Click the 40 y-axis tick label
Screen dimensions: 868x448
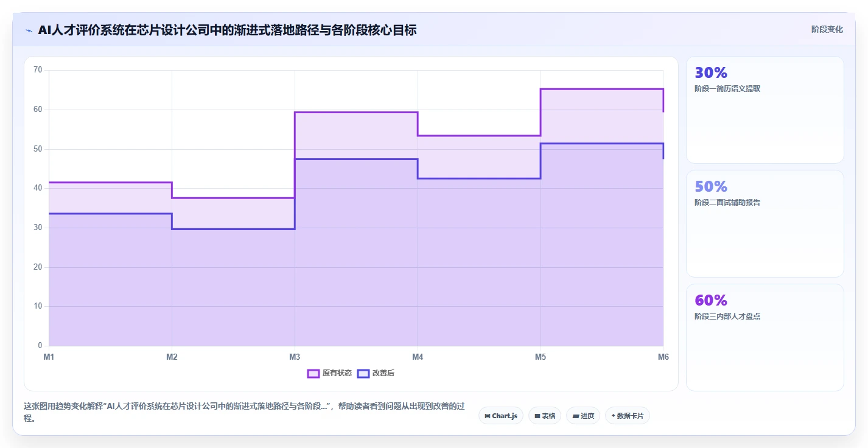pos(38,188)
